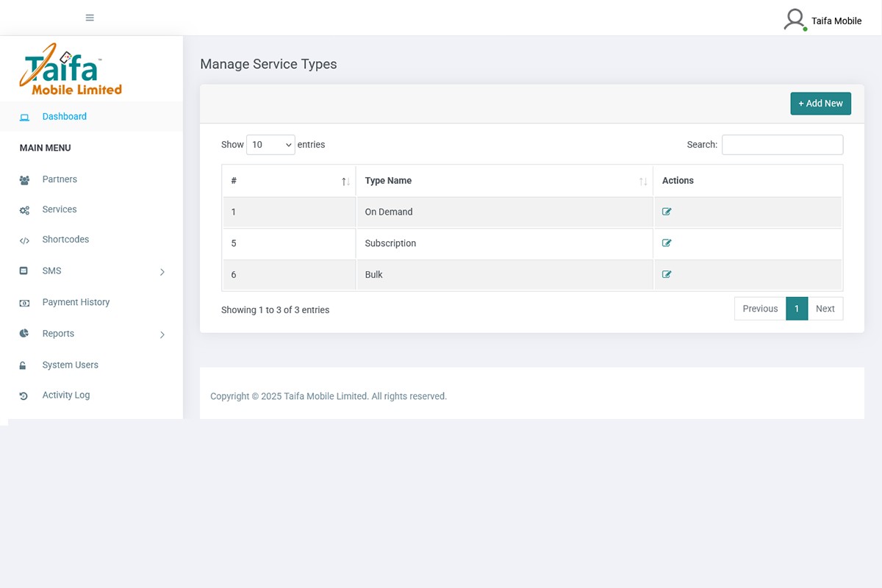The width and height of the screenshot is (882, 588).
Task: Click the Add New button
Action: [x=820, y=103]
